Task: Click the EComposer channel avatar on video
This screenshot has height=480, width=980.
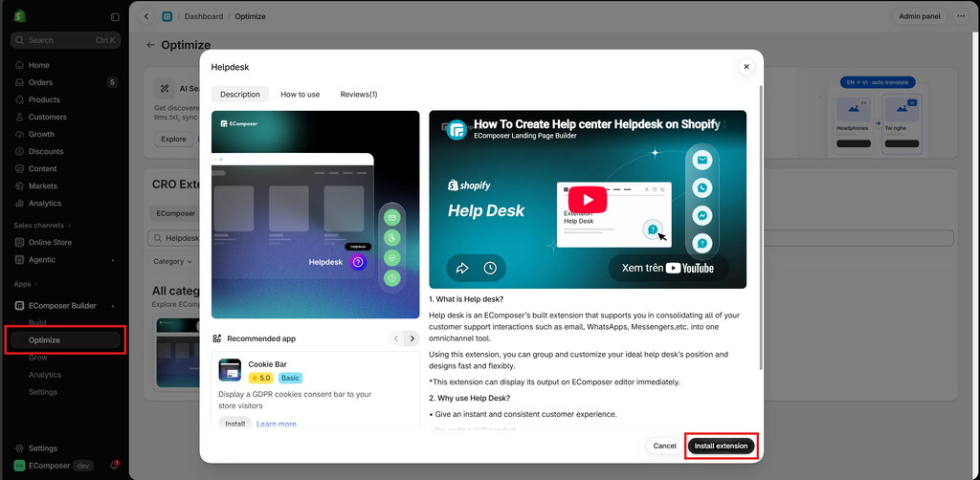Action: point(457,130)
